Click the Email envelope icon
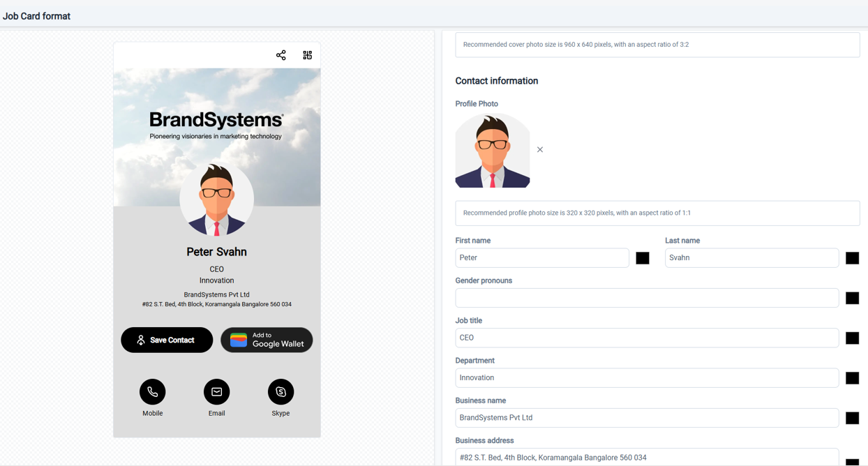The image size is (868, 466). click(x=216, y=392)
